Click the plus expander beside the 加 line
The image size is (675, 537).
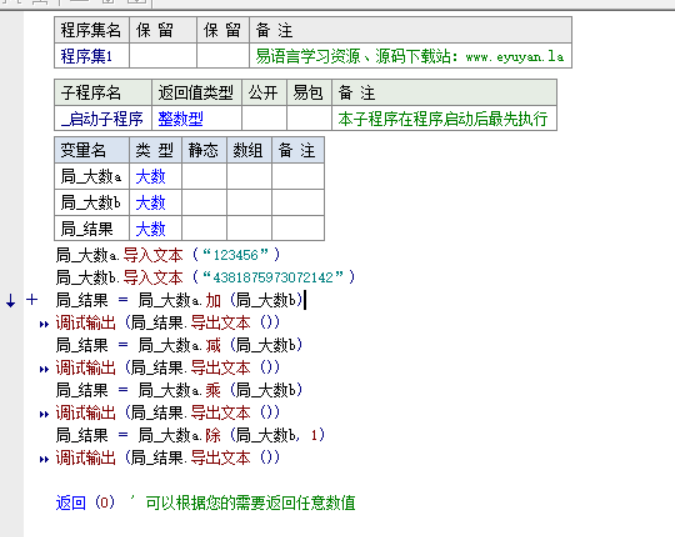(32, 299)
